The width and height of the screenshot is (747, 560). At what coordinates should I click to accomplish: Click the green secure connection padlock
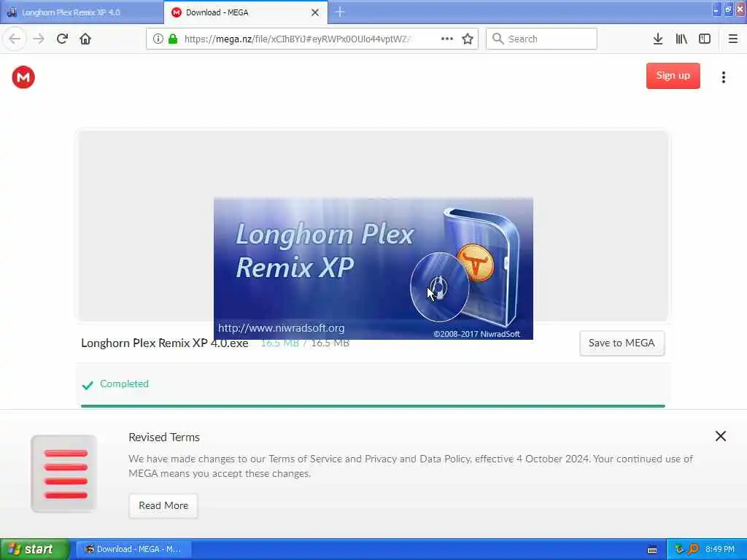173,39
